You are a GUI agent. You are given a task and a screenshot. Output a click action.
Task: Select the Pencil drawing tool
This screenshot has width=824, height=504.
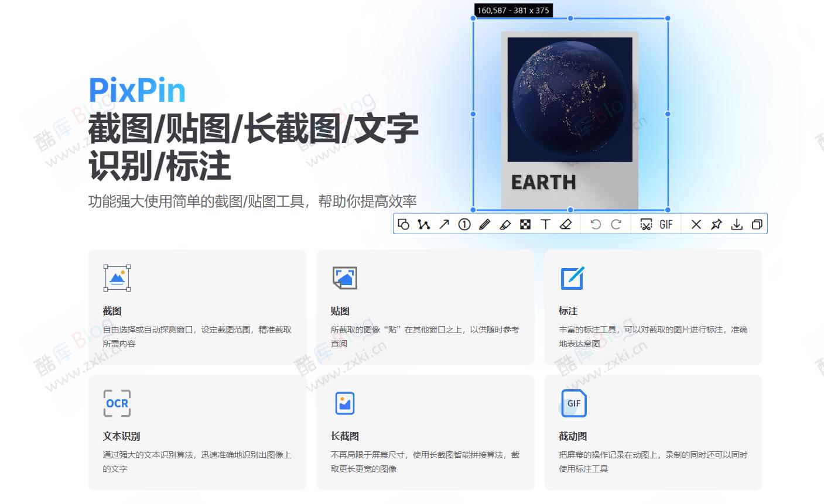click(x=484, y=224)
